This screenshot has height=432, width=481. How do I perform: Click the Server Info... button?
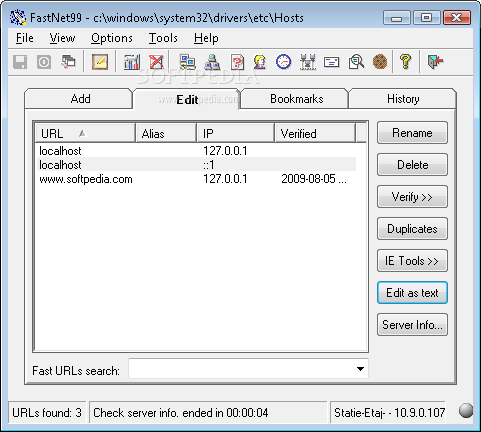click(412, 325)
